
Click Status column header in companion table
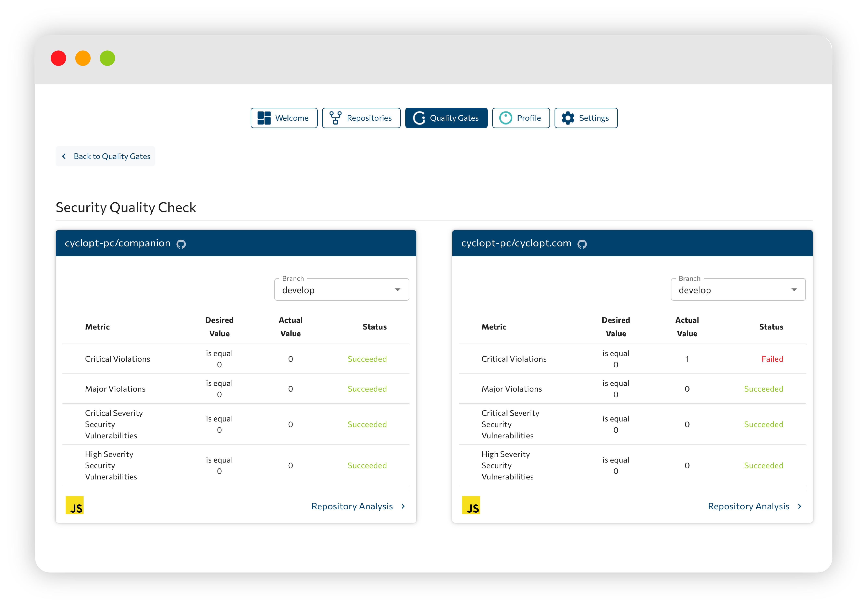click(x=375, y=327)
